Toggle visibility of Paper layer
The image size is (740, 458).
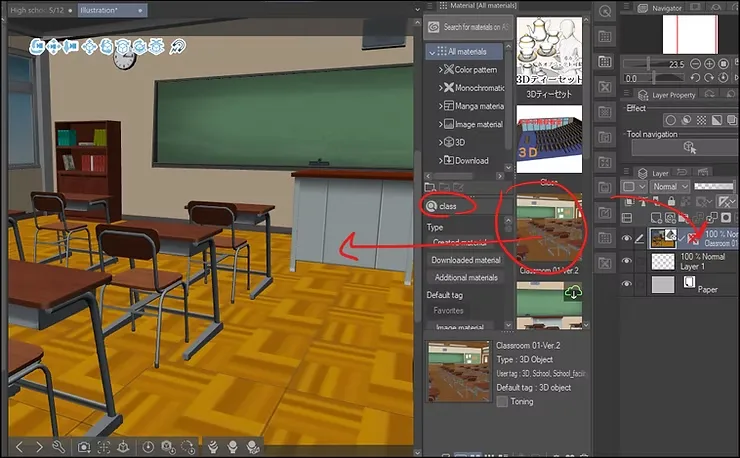tap(626, 284)
